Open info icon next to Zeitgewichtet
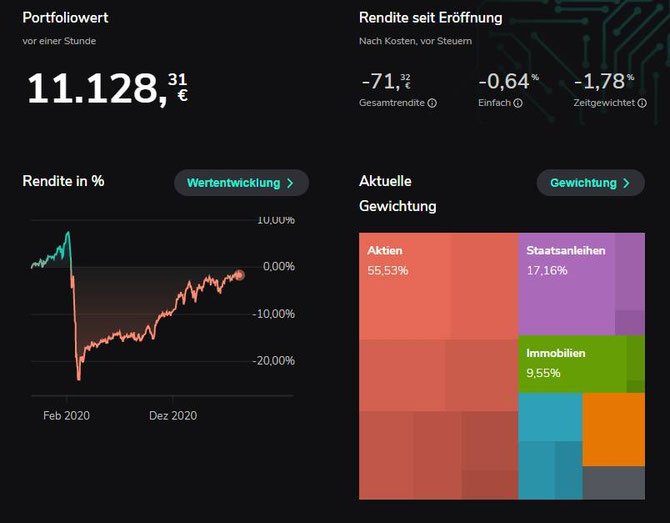 642,103
